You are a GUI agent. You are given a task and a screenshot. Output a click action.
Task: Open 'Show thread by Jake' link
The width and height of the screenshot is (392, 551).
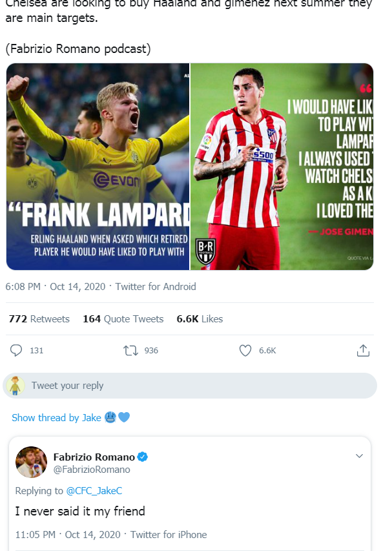56,418
